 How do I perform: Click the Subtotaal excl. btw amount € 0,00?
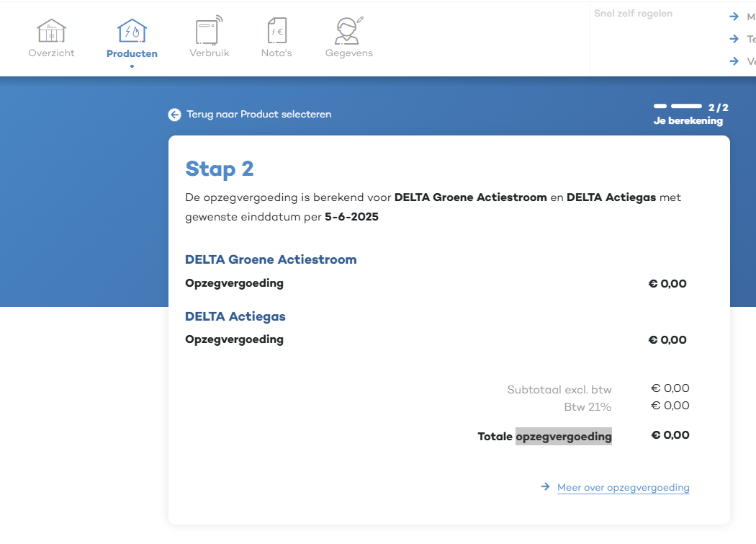(x=670, y=388)
